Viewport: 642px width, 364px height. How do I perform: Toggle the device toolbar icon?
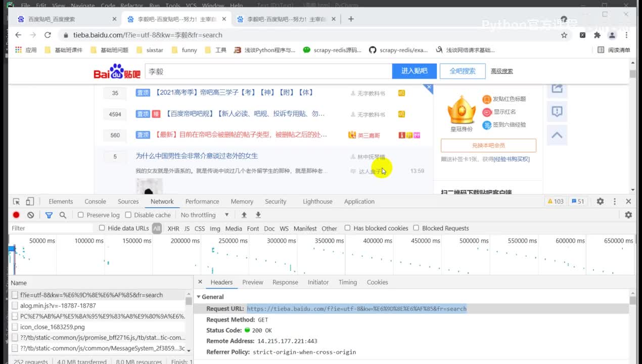click(30, 201)
